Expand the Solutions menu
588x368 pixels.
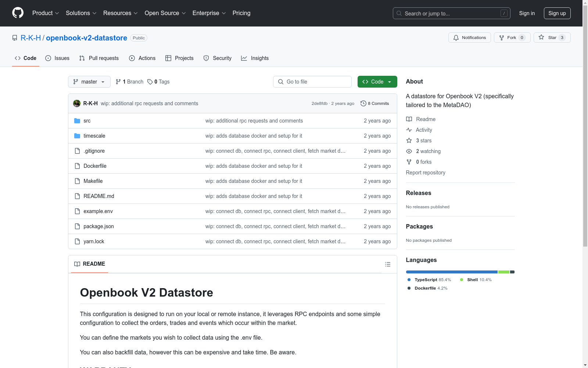point(81,13)
